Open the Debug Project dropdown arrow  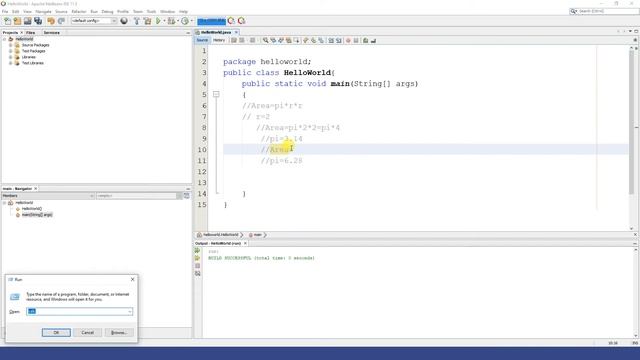point(178,21)
